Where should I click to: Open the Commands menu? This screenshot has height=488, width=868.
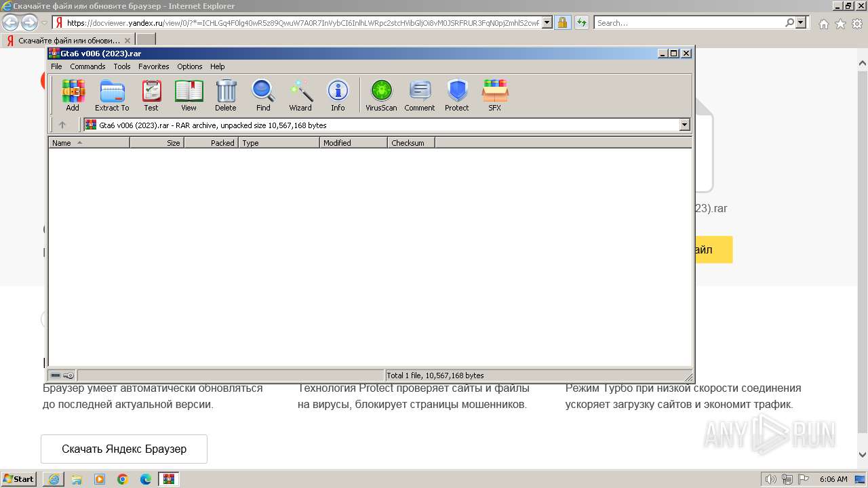point(87,66)
